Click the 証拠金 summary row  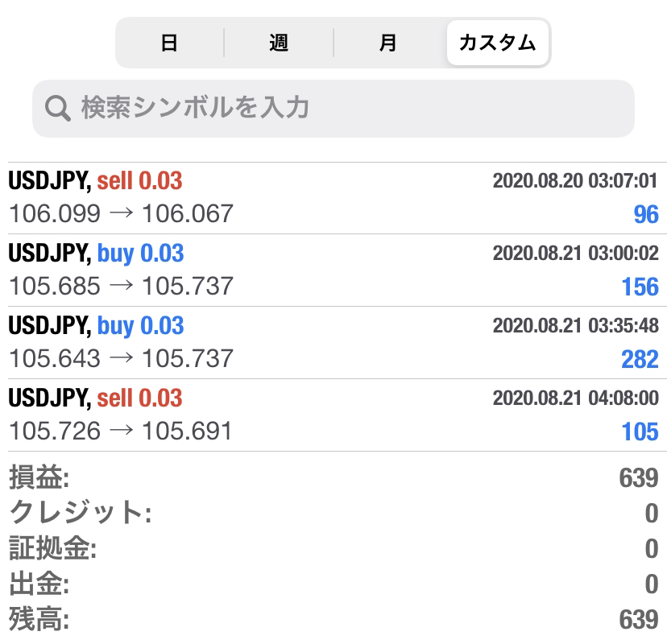(333, 549)
